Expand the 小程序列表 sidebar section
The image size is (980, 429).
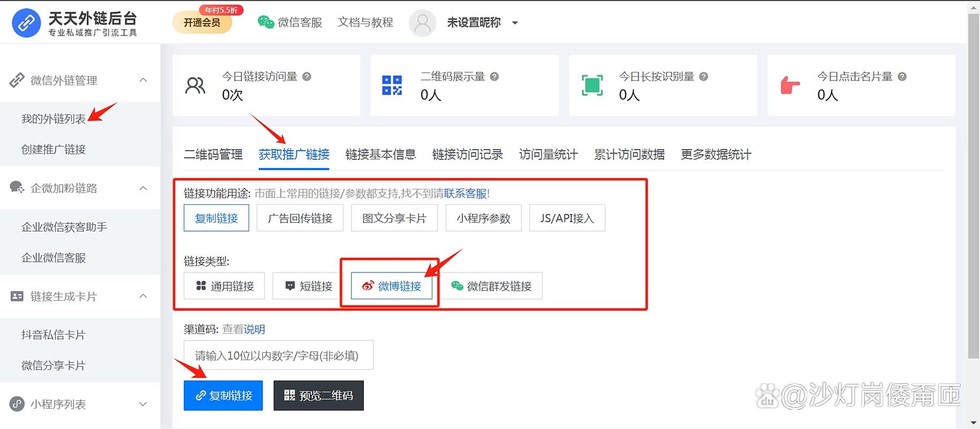pyautogui.click(x=143, y=404)
